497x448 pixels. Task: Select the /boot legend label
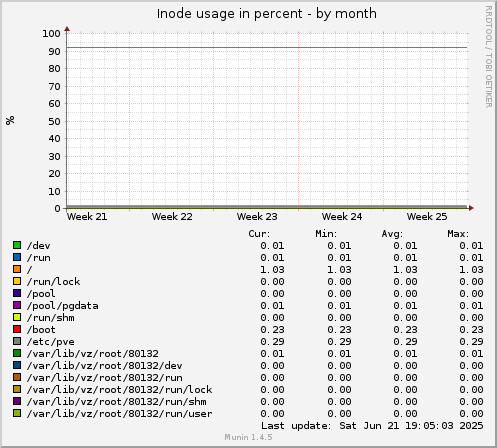tap(41, 330)
